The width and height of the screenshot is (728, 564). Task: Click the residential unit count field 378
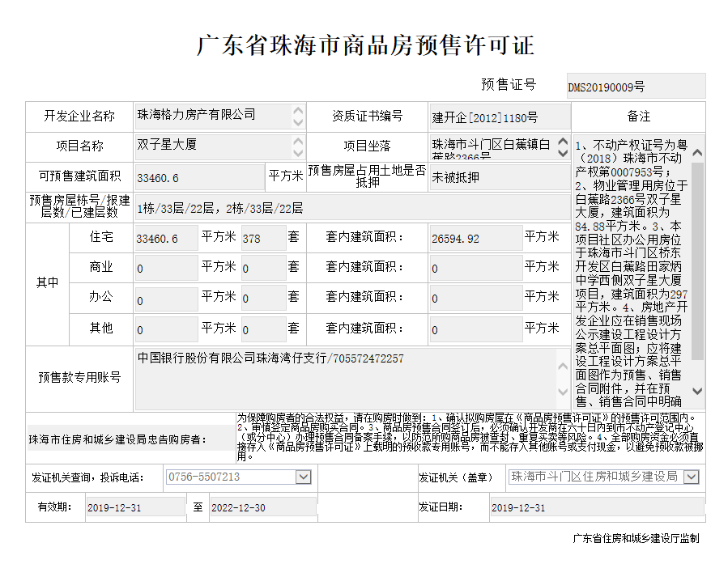click(x=263, y=239)
